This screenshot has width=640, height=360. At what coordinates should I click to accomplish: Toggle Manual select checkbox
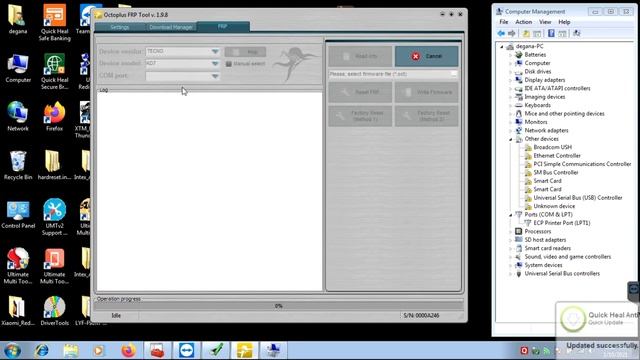tap(229, 64)
